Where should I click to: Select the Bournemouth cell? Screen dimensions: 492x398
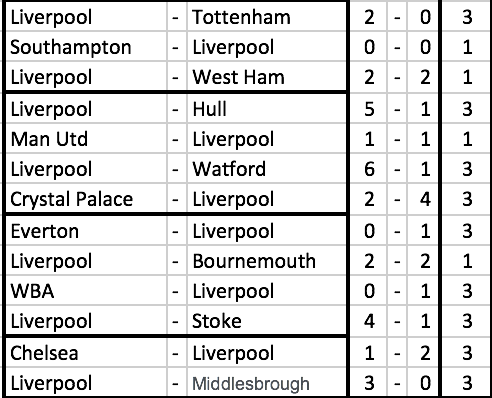[x=266, y=261]
